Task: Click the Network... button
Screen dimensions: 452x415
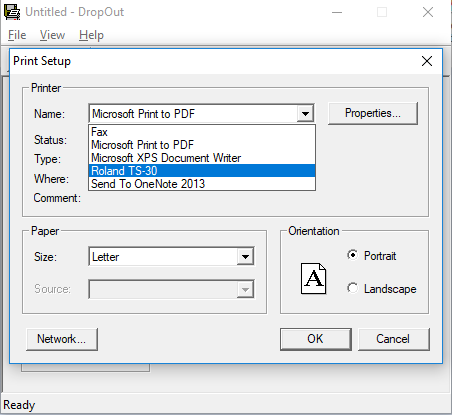Action: tap(62, 339)
